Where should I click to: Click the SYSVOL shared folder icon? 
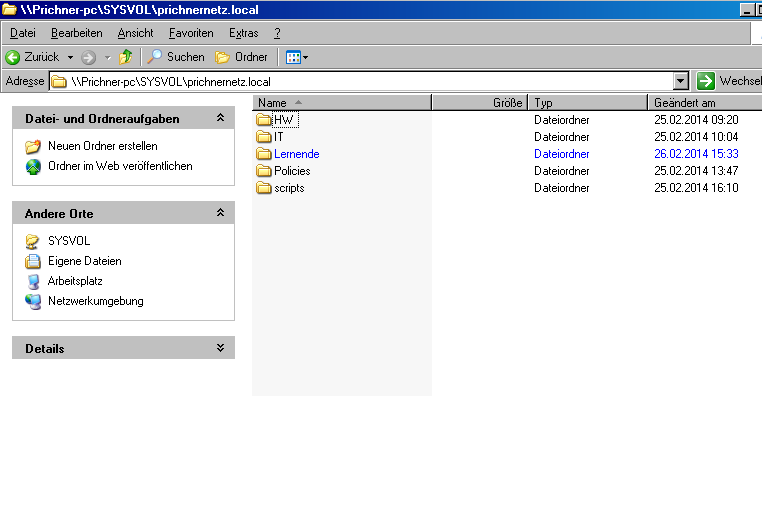[x=33, y=241]
